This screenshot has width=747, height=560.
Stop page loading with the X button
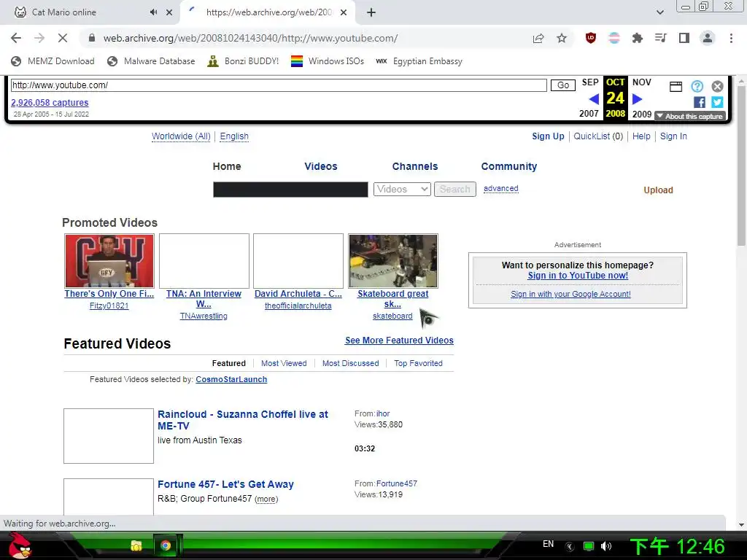(x=63, y=38)
